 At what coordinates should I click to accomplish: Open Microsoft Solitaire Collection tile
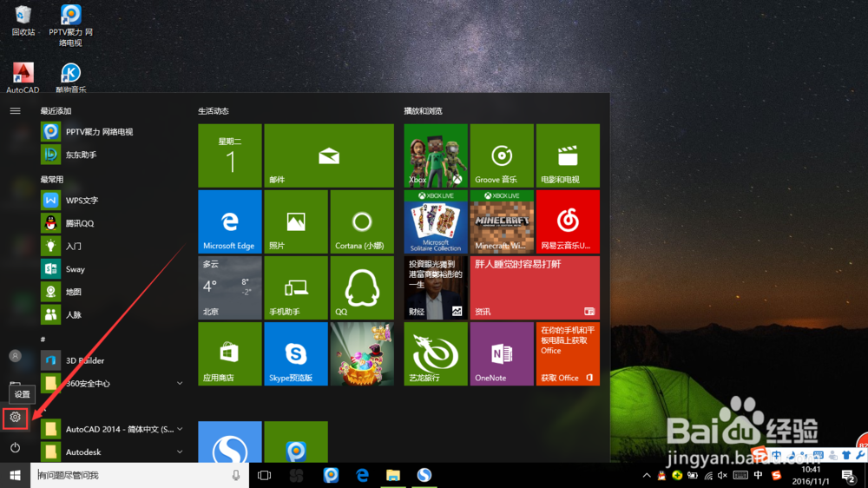pos(436,221)
